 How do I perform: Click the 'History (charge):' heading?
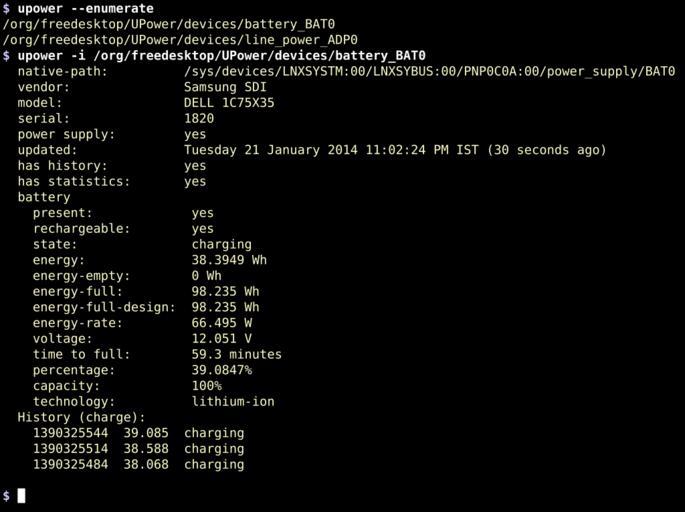(x=81, y=417)
